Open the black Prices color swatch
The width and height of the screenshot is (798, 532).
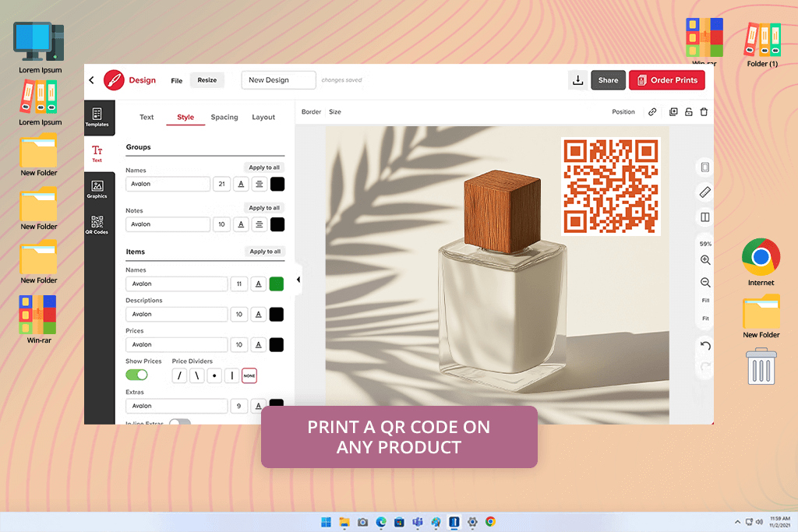277,345
